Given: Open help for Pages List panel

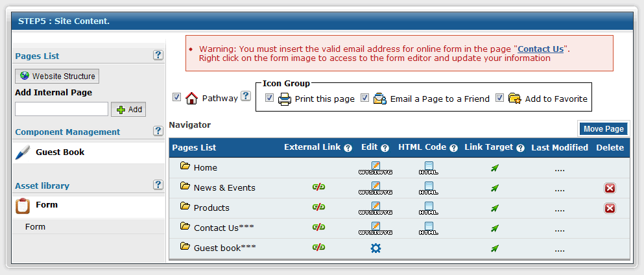Looking at the screenshot, I should pyautogui.click(x=158, y=55).
